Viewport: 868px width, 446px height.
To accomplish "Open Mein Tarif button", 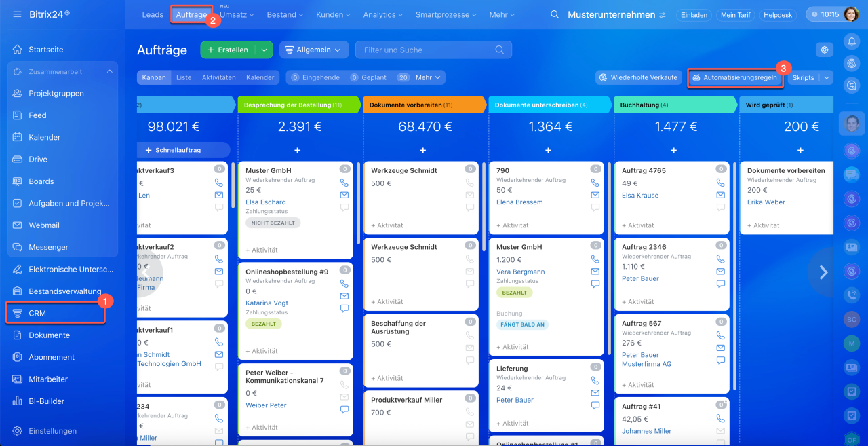I will tap(736, 15).
